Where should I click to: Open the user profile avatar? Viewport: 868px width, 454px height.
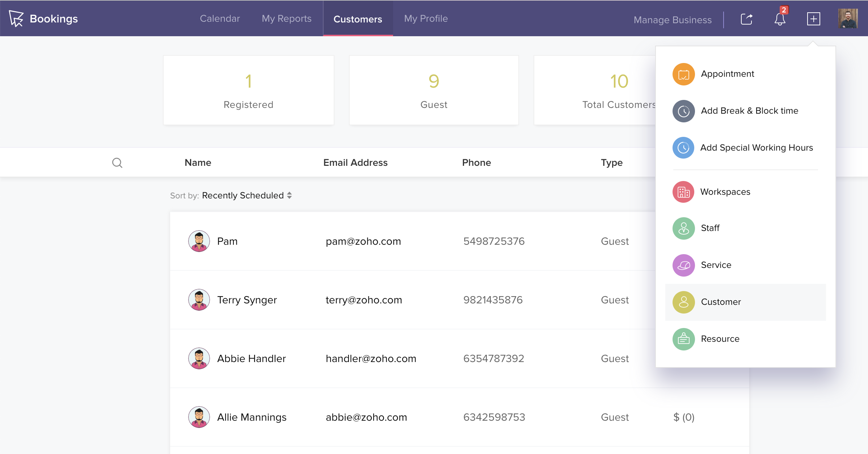[x=847, y=19]
